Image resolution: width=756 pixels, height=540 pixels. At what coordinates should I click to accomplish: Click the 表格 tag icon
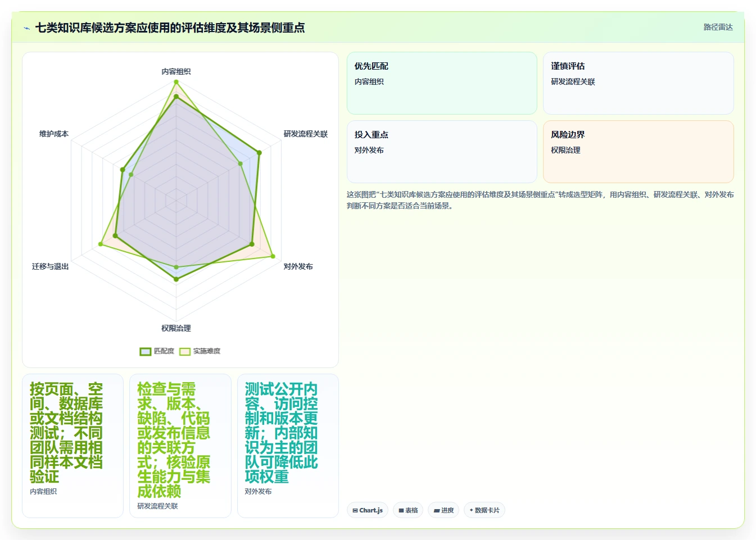401,510
